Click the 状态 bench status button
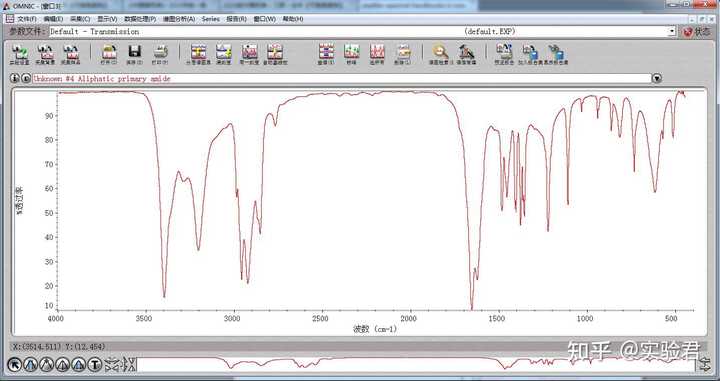This screenshot has width=720, height=381. pyautogui.click(x=697, y=32)
